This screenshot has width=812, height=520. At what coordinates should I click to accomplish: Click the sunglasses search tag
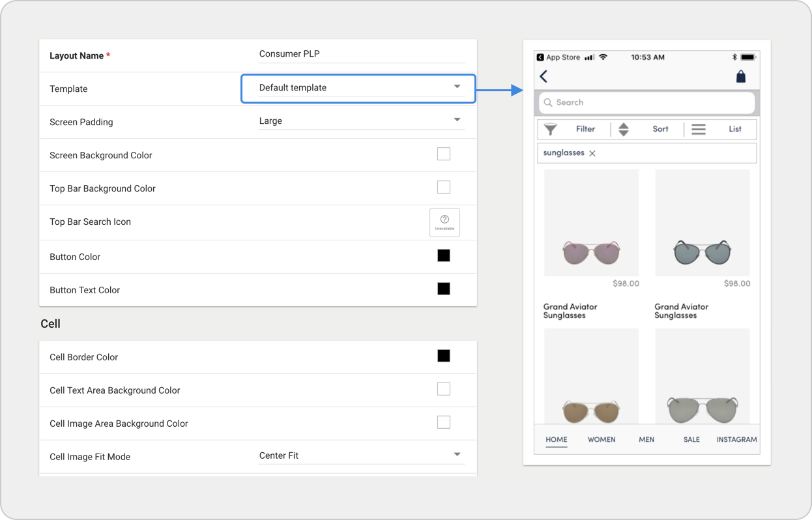564,153
